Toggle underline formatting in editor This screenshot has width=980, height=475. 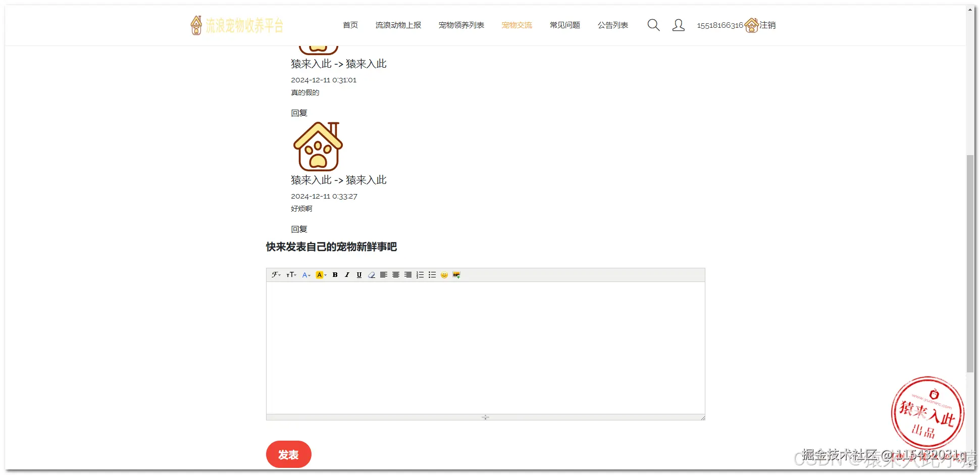pos(359,275)
